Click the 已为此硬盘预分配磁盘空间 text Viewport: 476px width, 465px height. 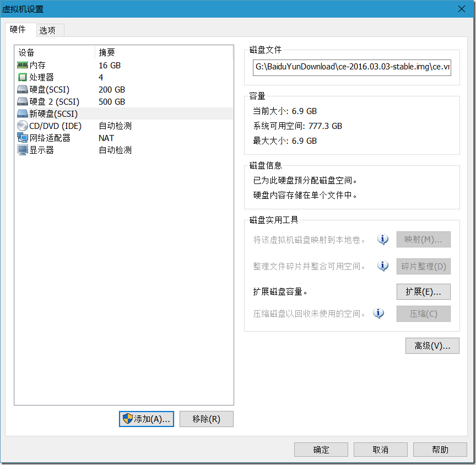click(x=305, y=180)
